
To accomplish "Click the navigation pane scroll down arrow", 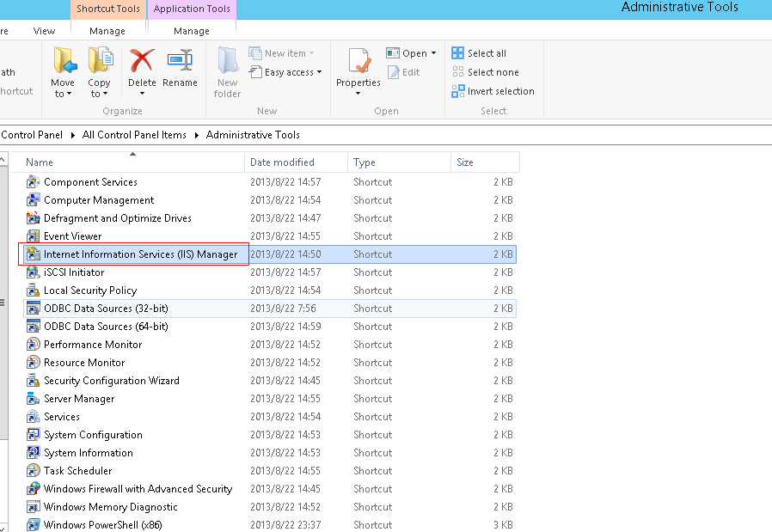I will pos(3,528).
